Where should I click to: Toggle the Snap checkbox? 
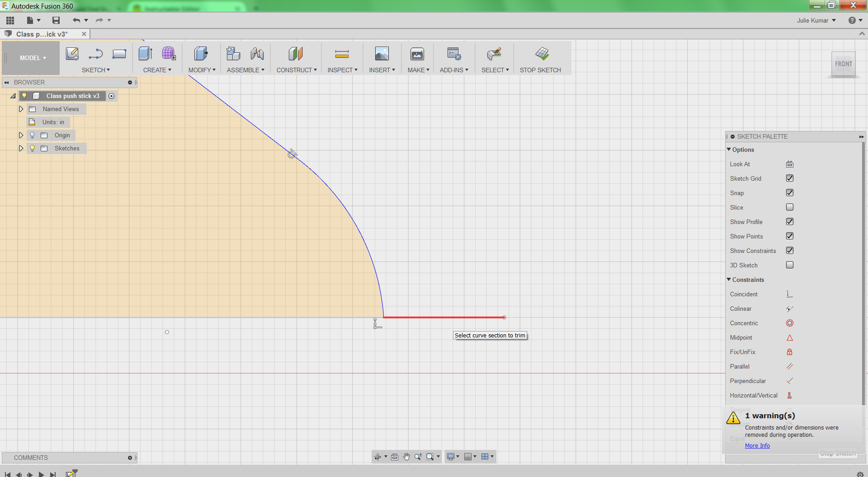point(790,193)
